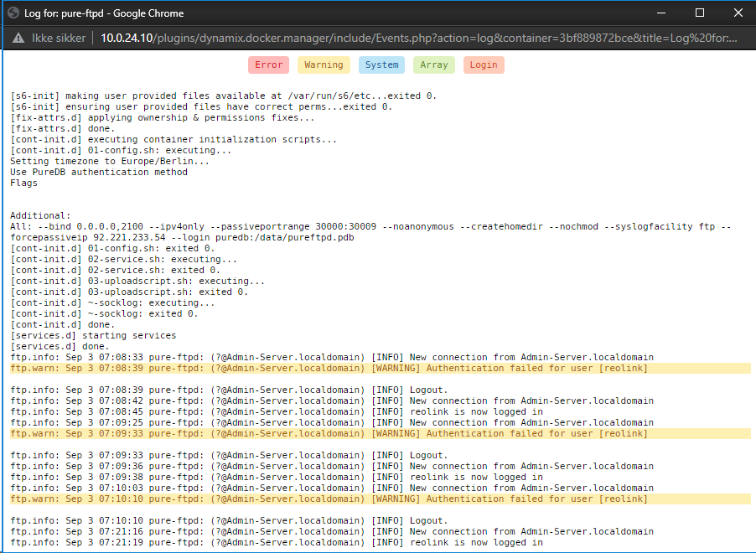756x553 pixels.
Task: Click 'executing container initialization scripts' line
Action: point(173,140)
